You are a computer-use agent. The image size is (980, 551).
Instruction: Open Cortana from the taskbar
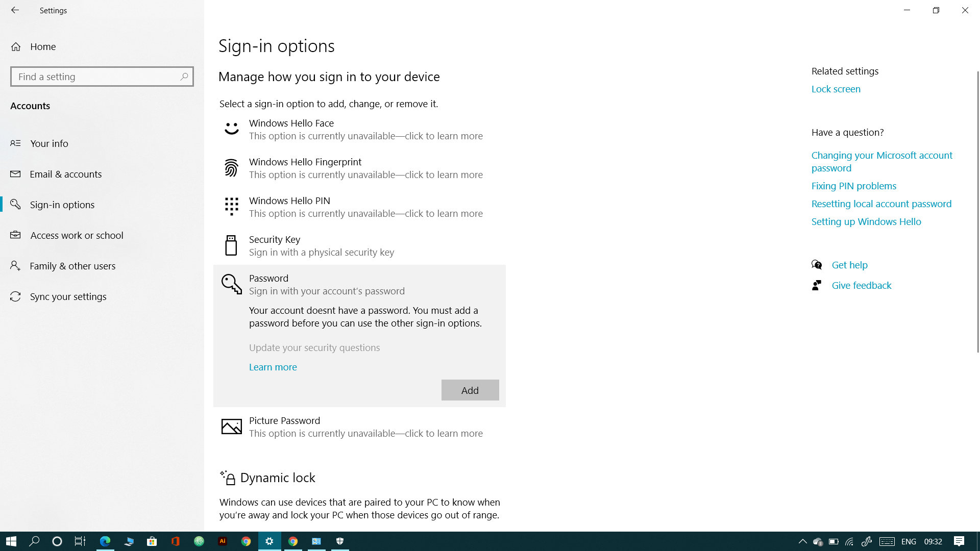click(57, 541)
